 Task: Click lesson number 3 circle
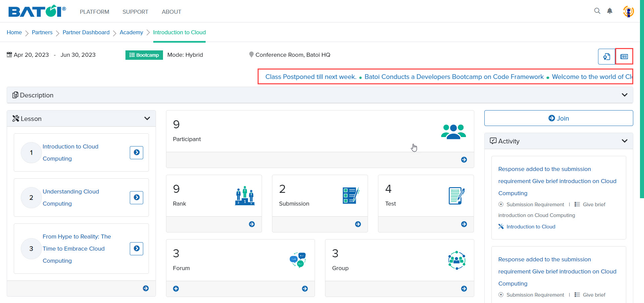click(31, 249)
